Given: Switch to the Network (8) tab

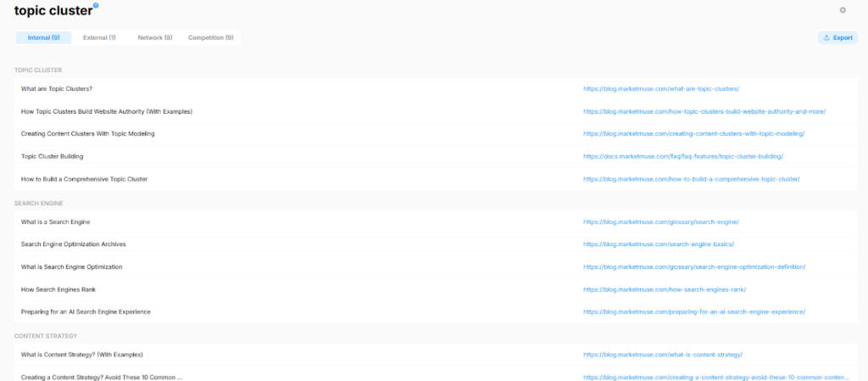Looking at the screenshot, I should 155,37.
